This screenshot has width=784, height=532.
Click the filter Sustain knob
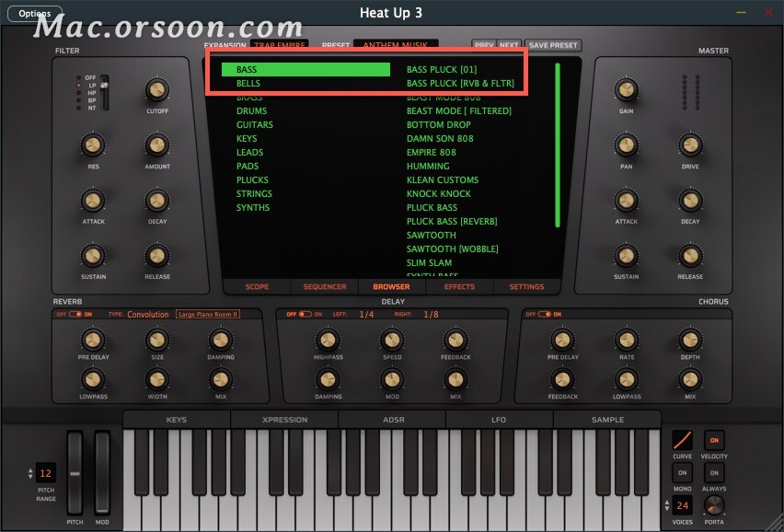[93, 256]
